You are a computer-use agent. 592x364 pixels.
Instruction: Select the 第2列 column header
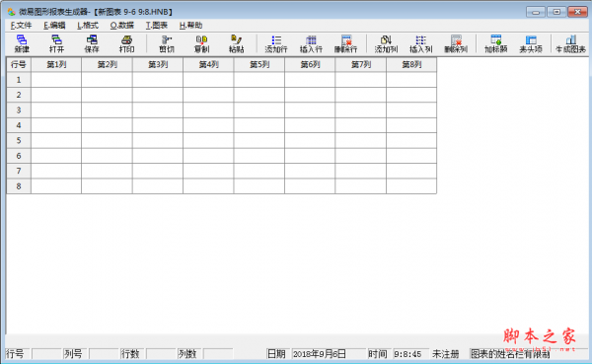(107, 64)
